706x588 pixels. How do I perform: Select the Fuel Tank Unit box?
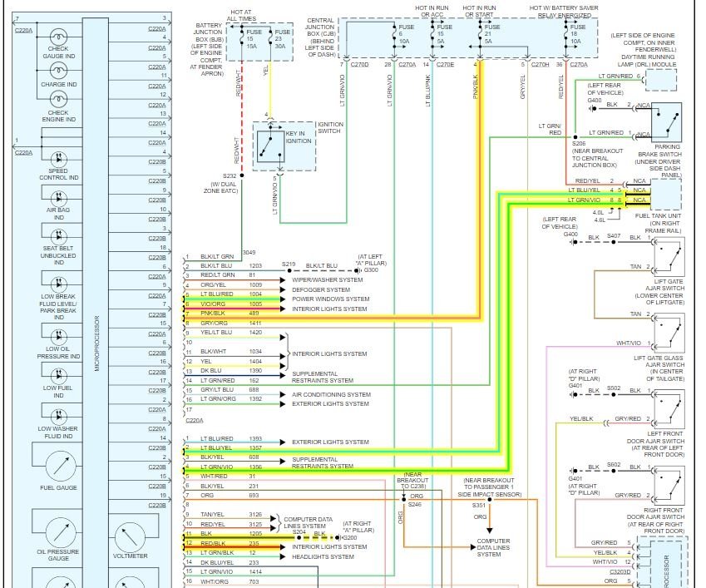666,195
